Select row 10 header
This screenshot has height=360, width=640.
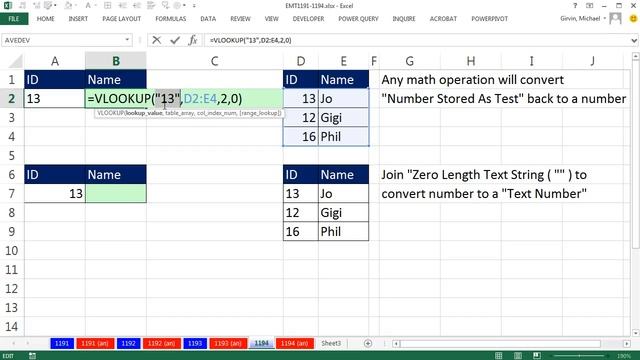[x=12, y=251]
